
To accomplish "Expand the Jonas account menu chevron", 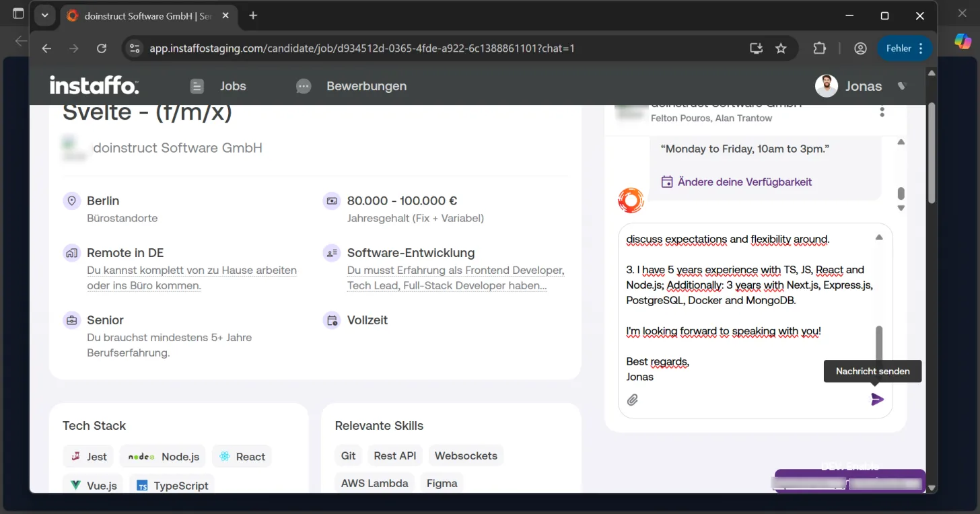I will pos(902,86).
